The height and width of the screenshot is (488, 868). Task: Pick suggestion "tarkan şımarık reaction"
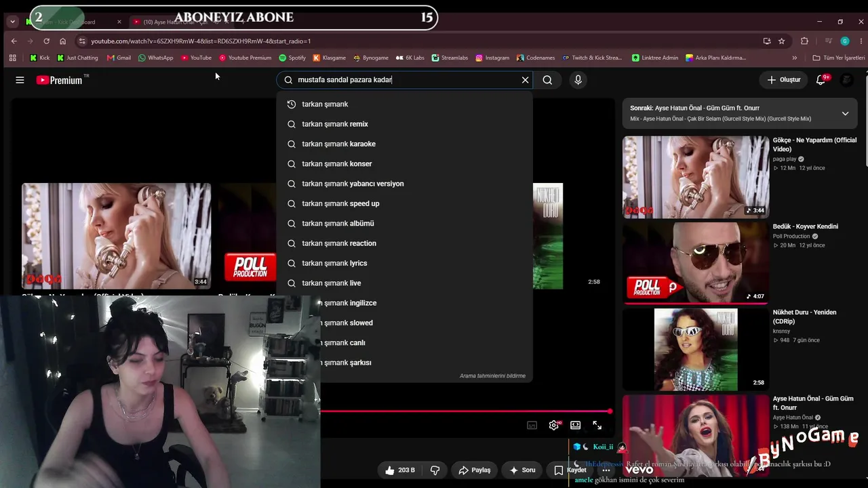click(x=404, y=243)
